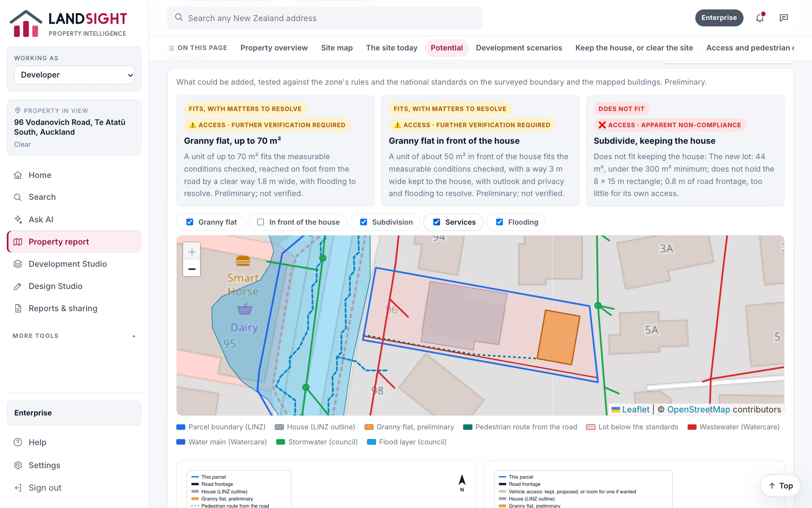The height and width of the screenshot is (508, 812).
Task: Zoom in on the map
Action: tap(192, 252)
